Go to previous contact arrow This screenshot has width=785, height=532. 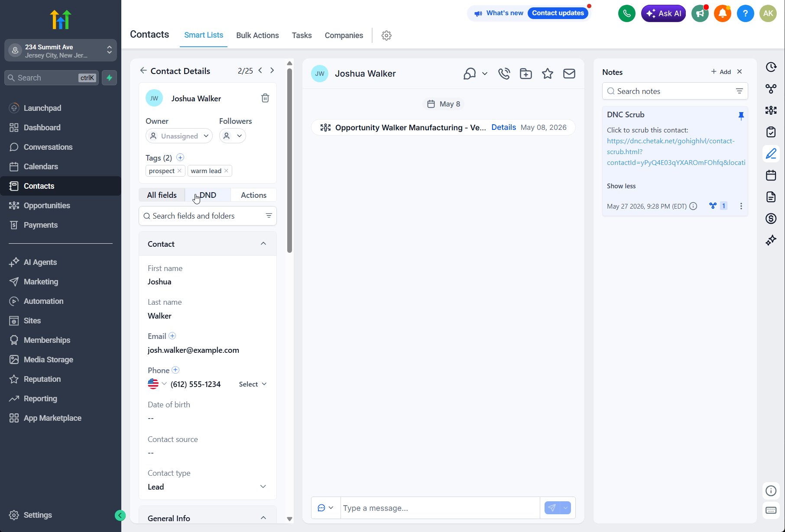point(260,71)
